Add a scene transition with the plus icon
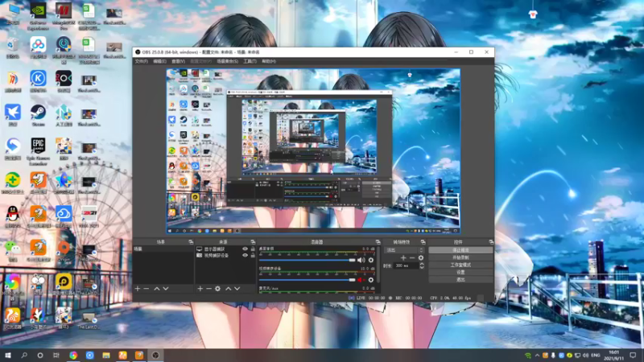 [403, 257]
